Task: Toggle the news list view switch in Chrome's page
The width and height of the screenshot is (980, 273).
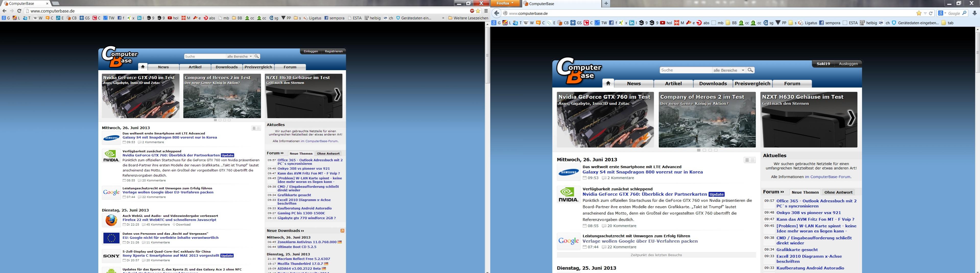Action: point(256,128)
